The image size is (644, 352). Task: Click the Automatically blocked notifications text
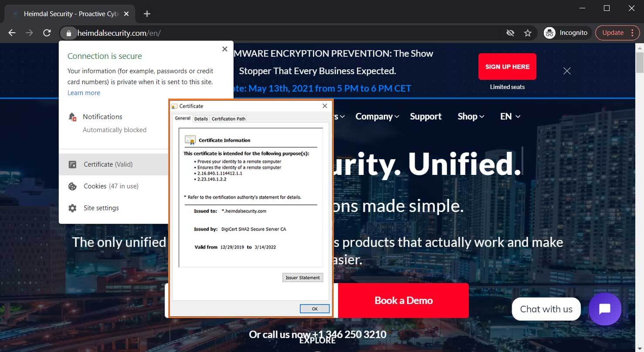click(x=115, y=130)
